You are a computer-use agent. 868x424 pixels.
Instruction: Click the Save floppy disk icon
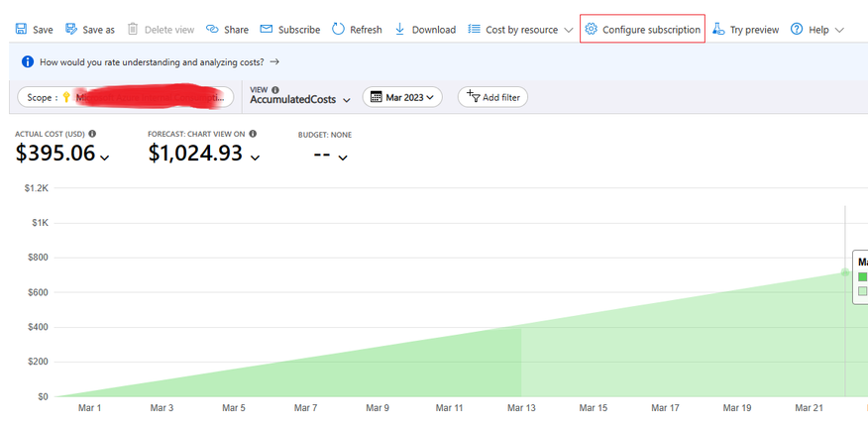coord(21,29)
